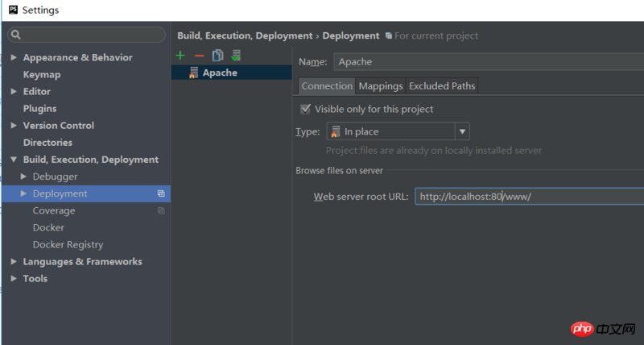Click the copy server icon
The height and width of the screenshot is (345, 644).
pyautogui.click(x=217, y=56)
